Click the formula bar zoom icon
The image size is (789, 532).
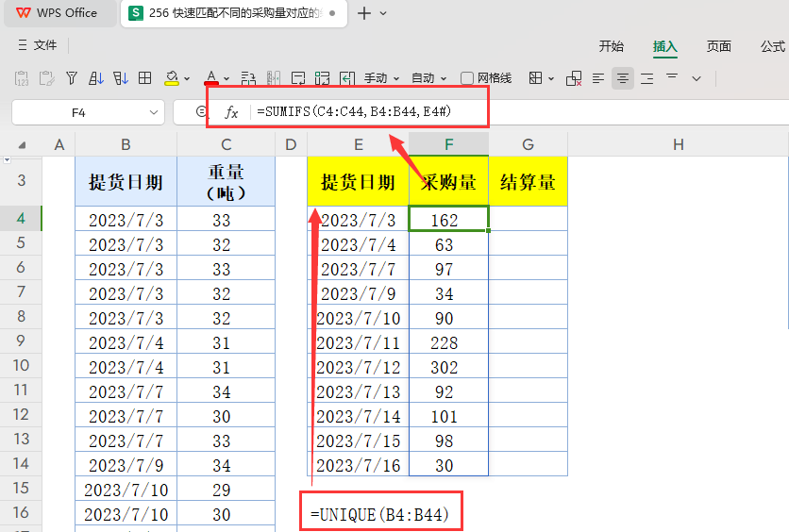point(201,111)
